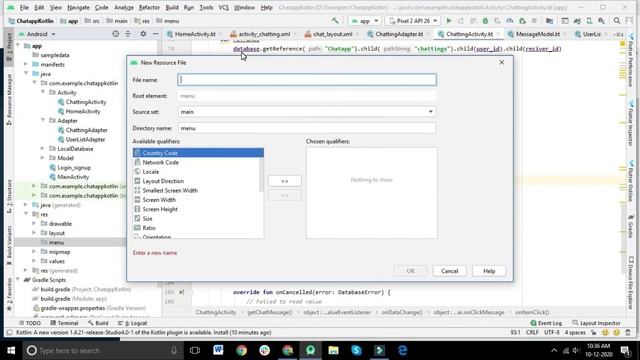Select ChattingActivity in project tree
Viewport: 640px width, 360px height.
86,102
